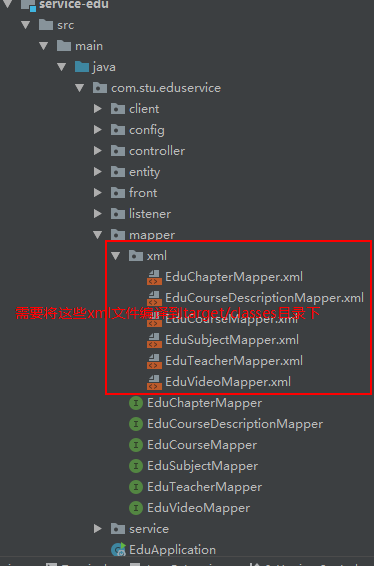Click the controller package icon

pyautogui.click(x=118, y=151)
